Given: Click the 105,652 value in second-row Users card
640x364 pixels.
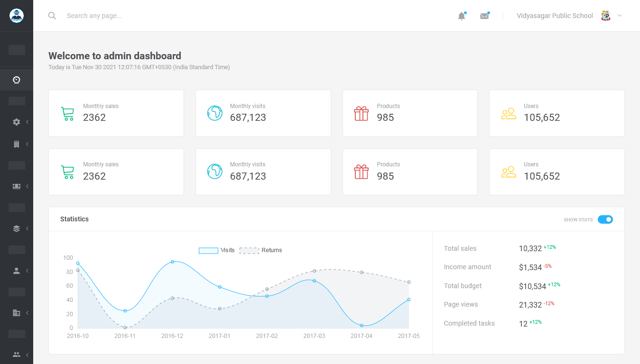Looking at the screenshot, I should pyautogui.click(x=542, y=176).
